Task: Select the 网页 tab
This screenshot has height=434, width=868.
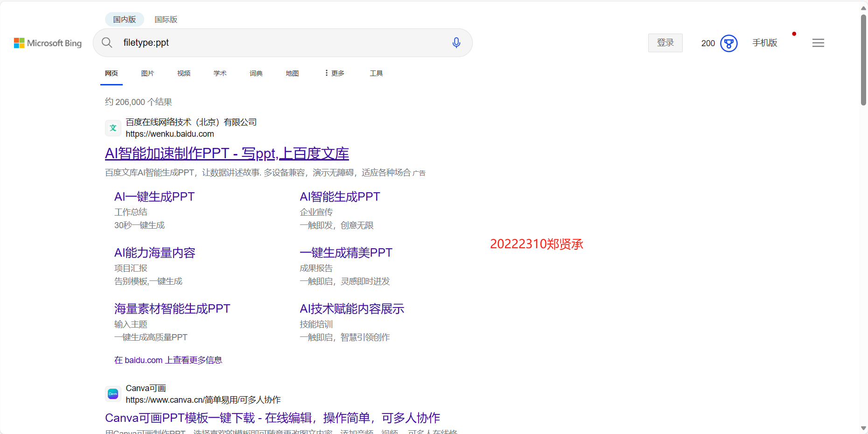Action: [x=112, y=73]
